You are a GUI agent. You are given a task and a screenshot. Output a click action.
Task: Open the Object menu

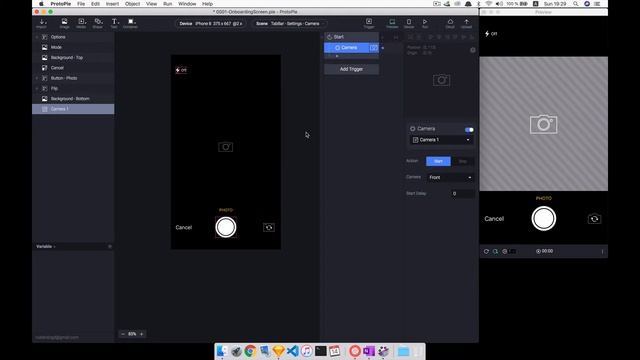click(x=132, y=4)
